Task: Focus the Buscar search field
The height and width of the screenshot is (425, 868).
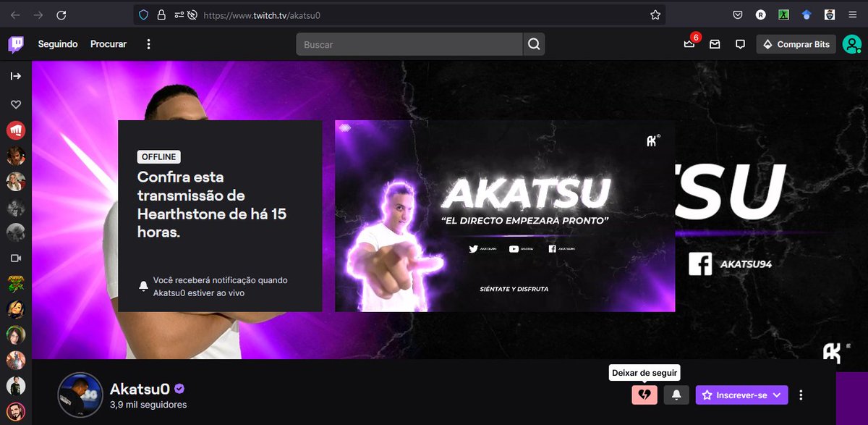Action: coord(409,44)
